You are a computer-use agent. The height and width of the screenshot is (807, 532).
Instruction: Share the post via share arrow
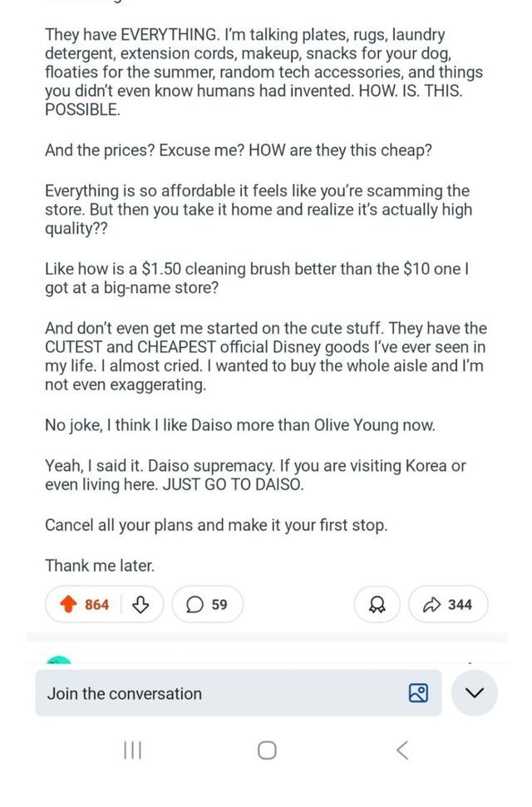[x=448, y=605]
